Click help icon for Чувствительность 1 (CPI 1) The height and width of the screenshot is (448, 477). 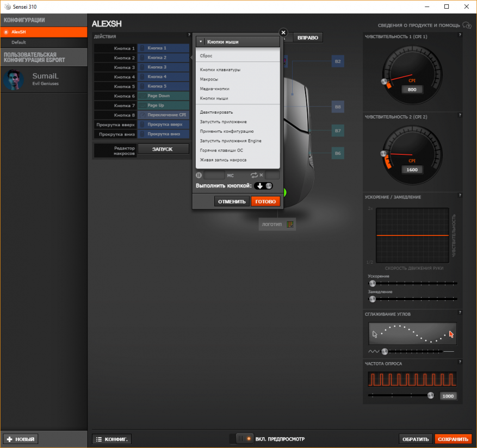[x=460, y=35]
